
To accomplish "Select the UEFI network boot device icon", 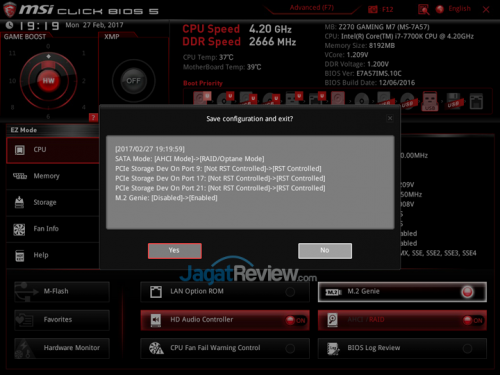I will click(317, 99).
